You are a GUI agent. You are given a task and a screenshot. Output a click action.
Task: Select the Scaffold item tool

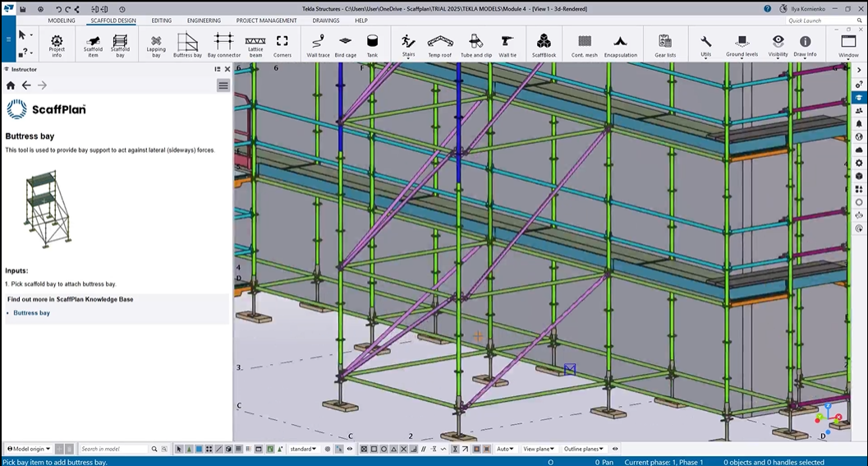(93, 45)
